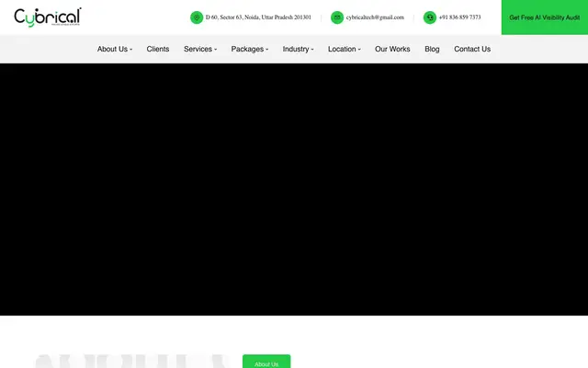This screenshot has height=368, width=588.
Task: Click Get Free AI Visibility Audit button
Action: pyautogui.click(x=545, y=17)
